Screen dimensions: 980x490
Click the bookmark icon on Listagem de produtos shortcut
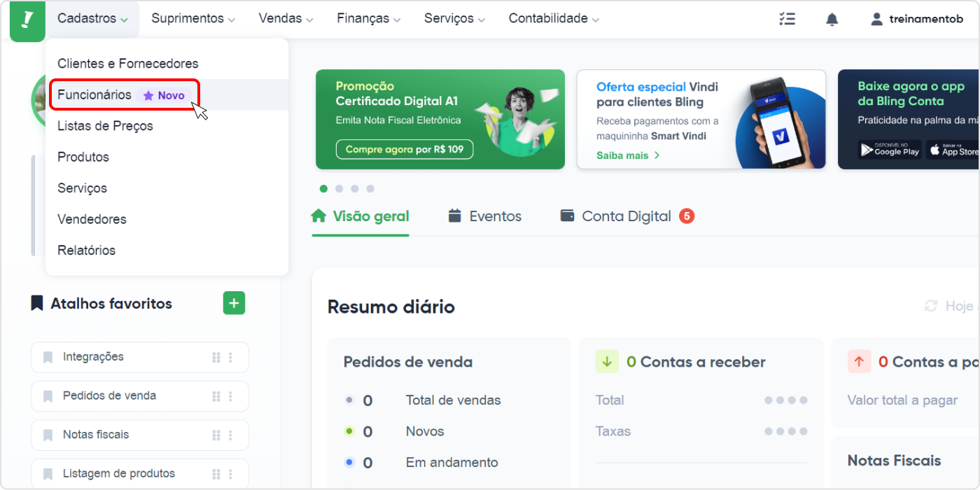pos(48,474)
